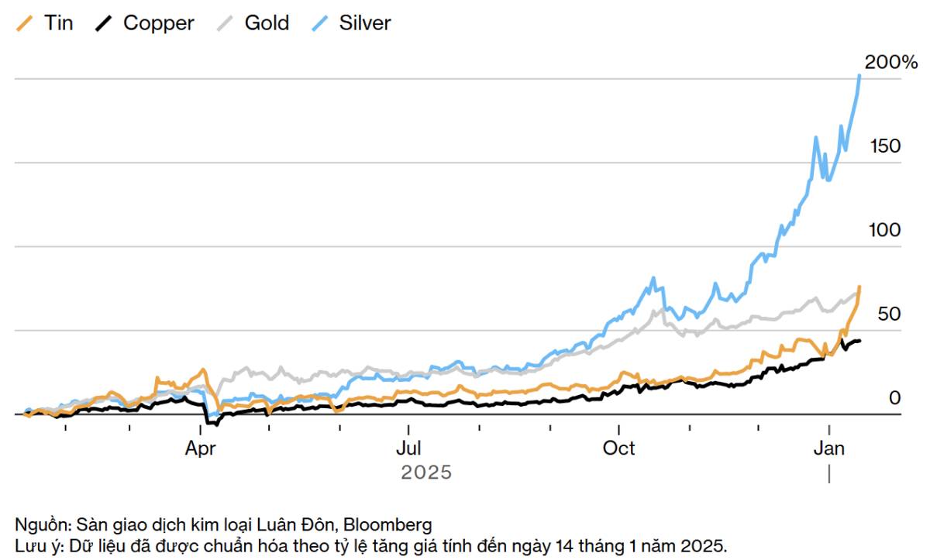Click the orange Tin legend swatch
This screenshot has height=560, width=930.
(25, 23)
